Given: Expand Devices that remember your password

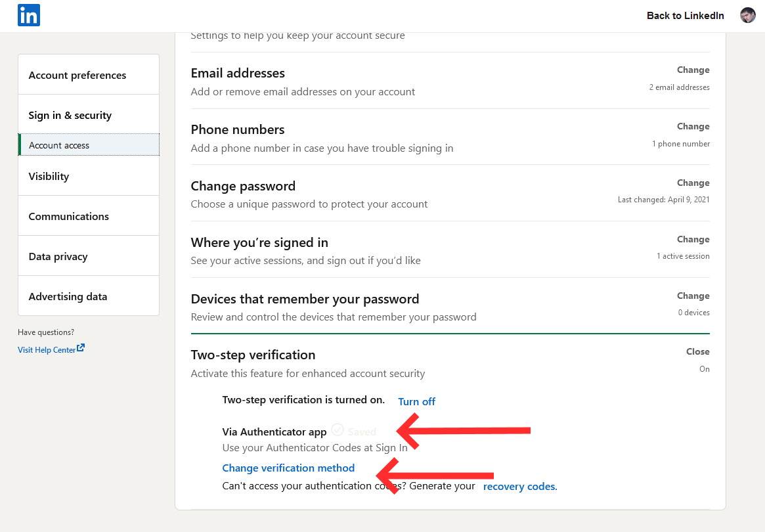Looking at the screenshot, I should [x=693, y=296].
